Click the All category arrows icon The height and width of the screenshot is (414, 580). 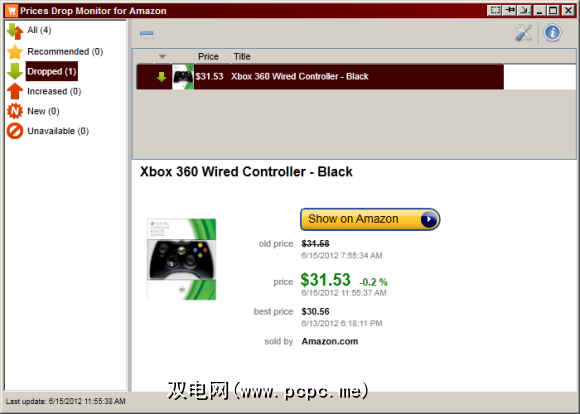tap(15, 31)
